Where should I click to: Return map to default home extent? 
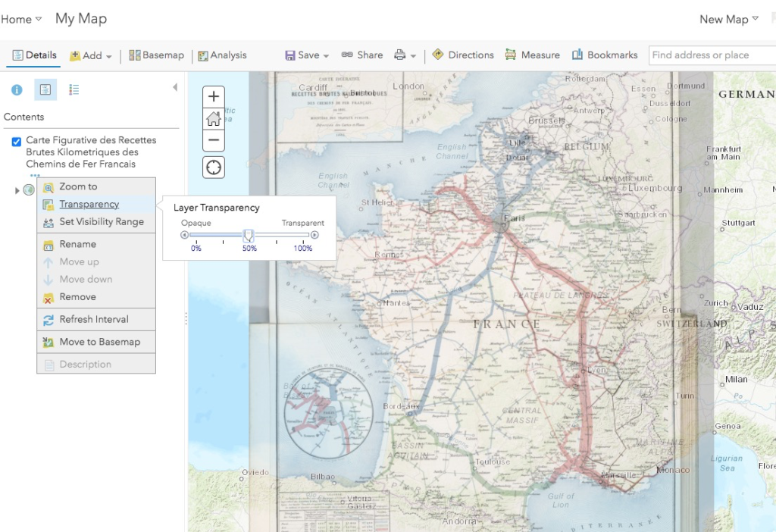click(x=214, y=118)
